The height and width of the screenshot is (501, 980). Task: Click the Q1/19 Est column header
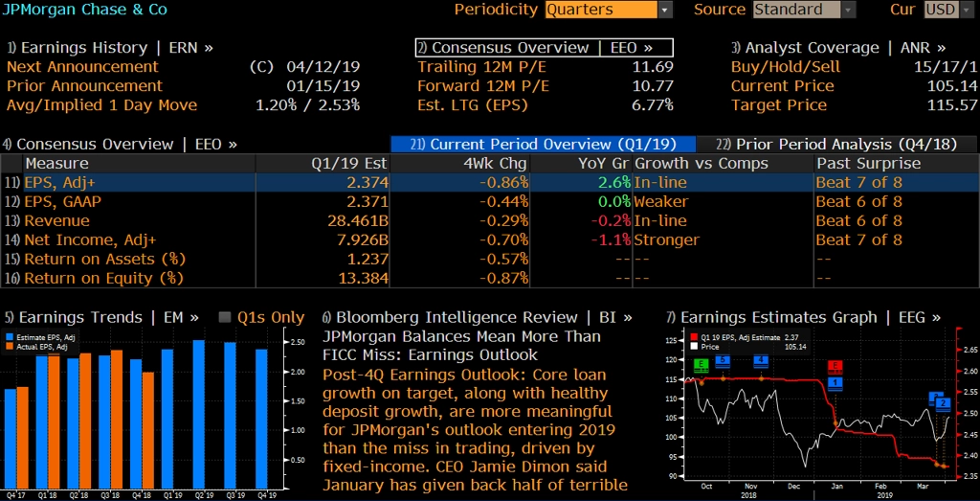pos(323,164)
